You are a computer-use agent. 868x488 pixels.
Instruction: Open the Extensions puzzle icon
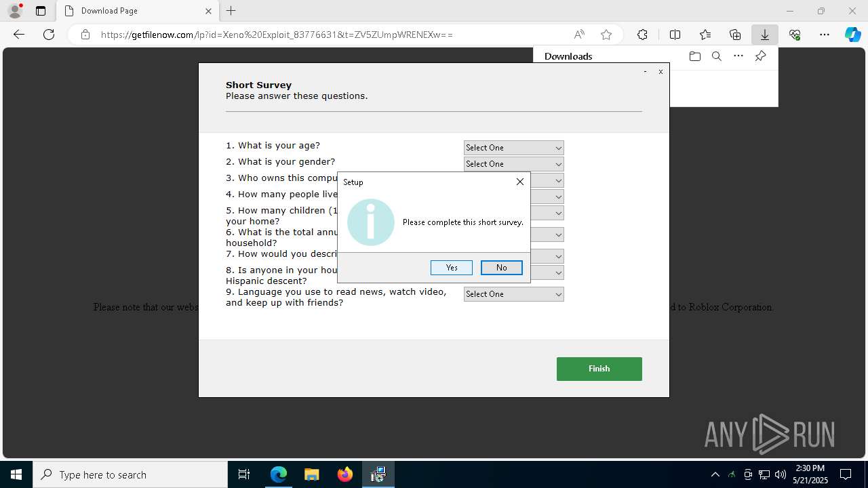tap(642, 35)
